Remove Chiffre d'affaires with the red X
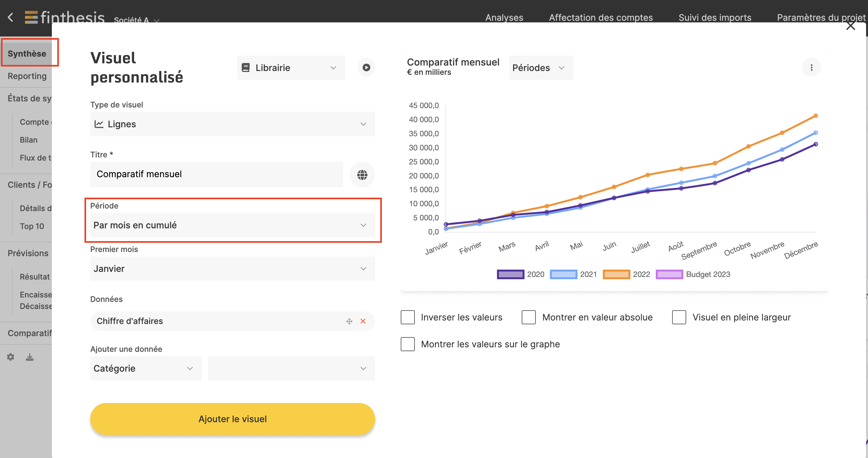This screenshot has height=458, width=868. [x=363, y=321]
